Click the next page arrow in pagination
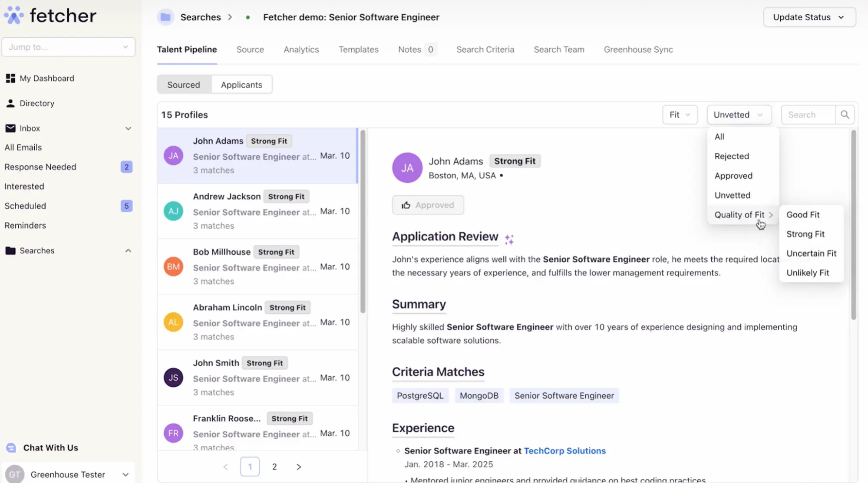 pyautogui.click(x=299, y=467)
